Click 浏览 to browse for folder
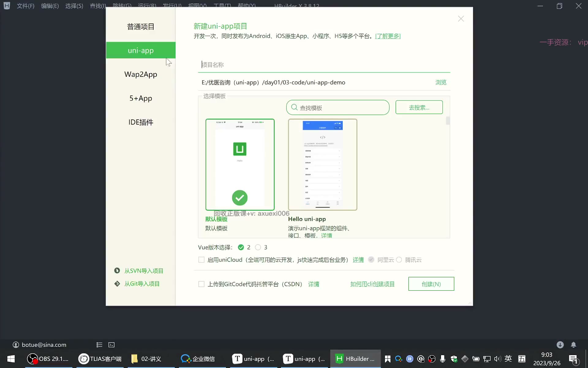The image size is (588, 368). point(441,82)
